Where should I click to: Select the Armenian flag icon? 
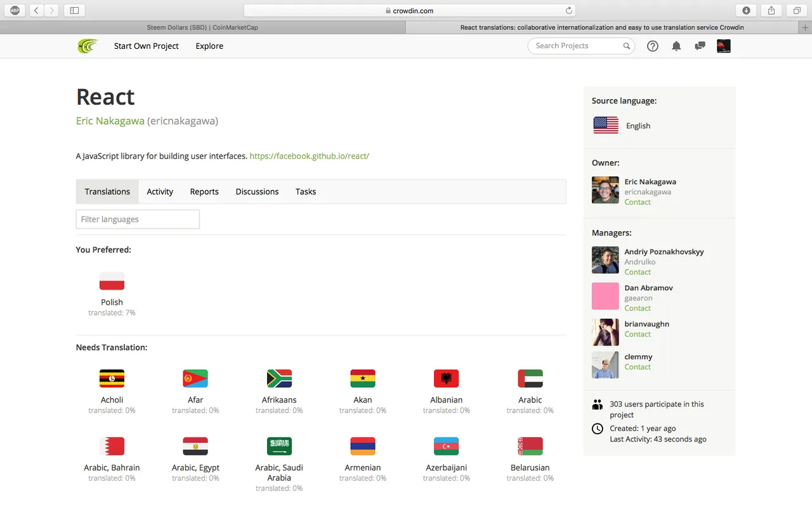pos(363,446)
